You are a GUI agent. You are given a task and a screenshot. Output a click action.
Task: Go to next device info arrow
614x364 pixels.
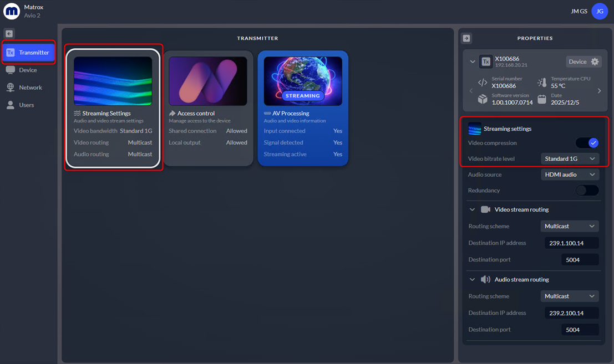click(x=599, y=91)
